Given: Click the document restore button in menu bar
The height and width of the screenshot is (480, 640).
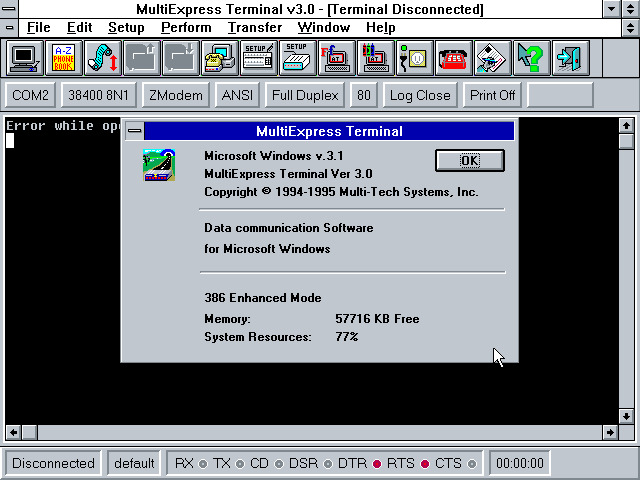Looking at the screenshot, I should click(x=630, y=28).
